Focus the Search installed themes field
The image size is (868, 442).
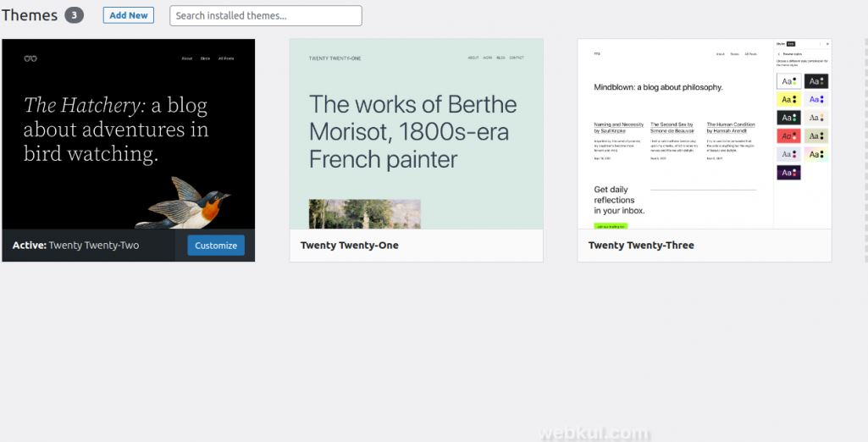pyautogui.click(x=266, y=15)
